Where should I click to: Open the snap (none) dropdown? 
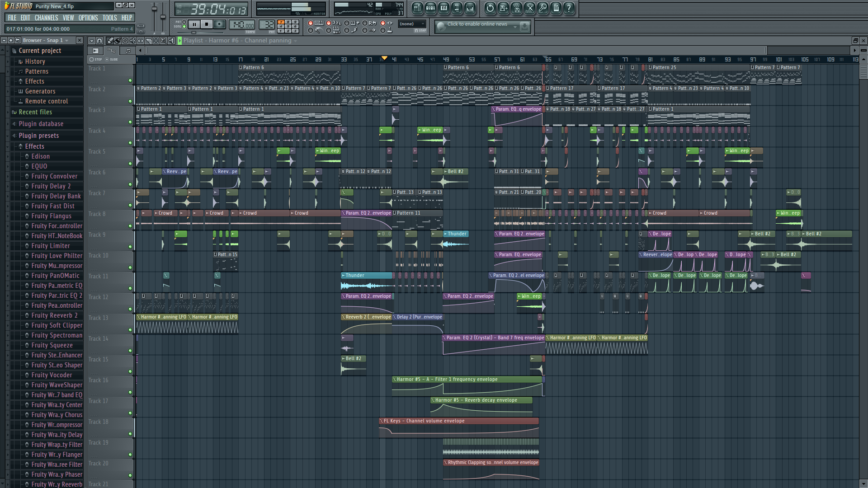(412, 24)
